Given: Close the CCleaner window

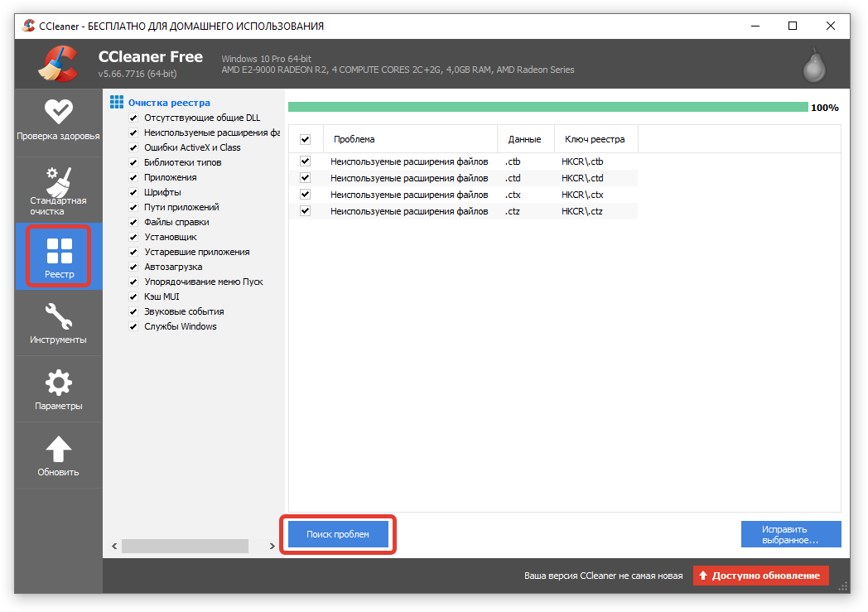Looking at the screenshot, I should tap(831, 26).
